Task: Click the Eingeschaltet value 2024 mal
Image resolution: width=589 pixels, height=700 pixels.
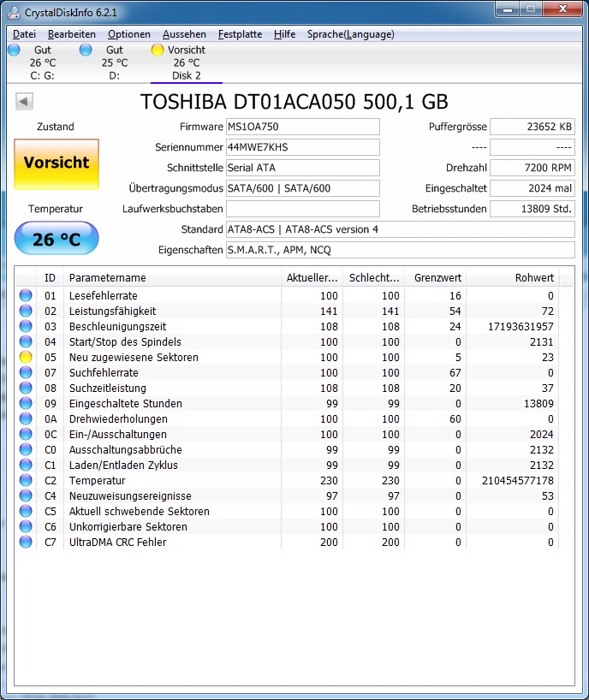Action: point(532,188)
